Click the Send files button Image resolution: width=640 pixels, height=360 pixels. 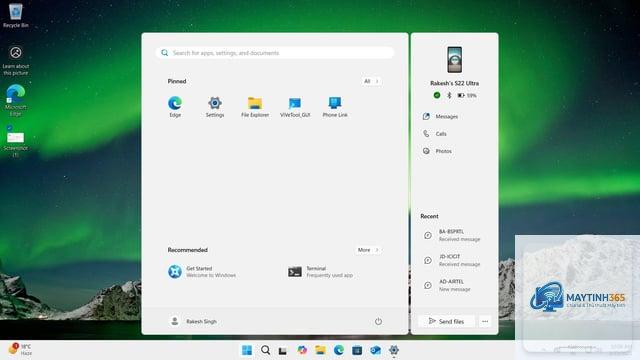pos(446,321)
